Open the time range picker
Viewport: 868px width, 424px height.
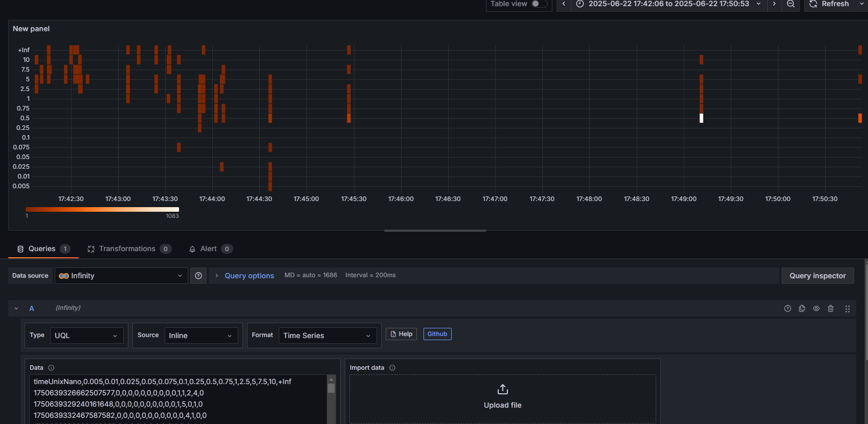669,4
